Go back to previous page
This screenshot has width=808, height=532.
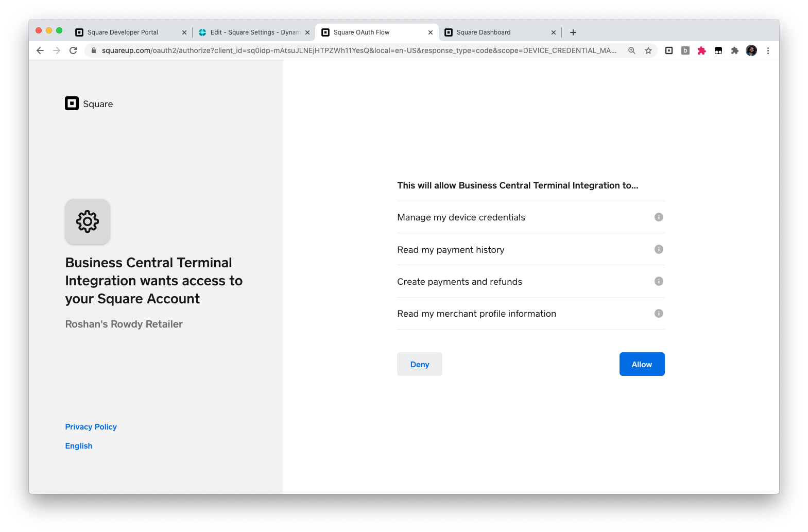40,50
